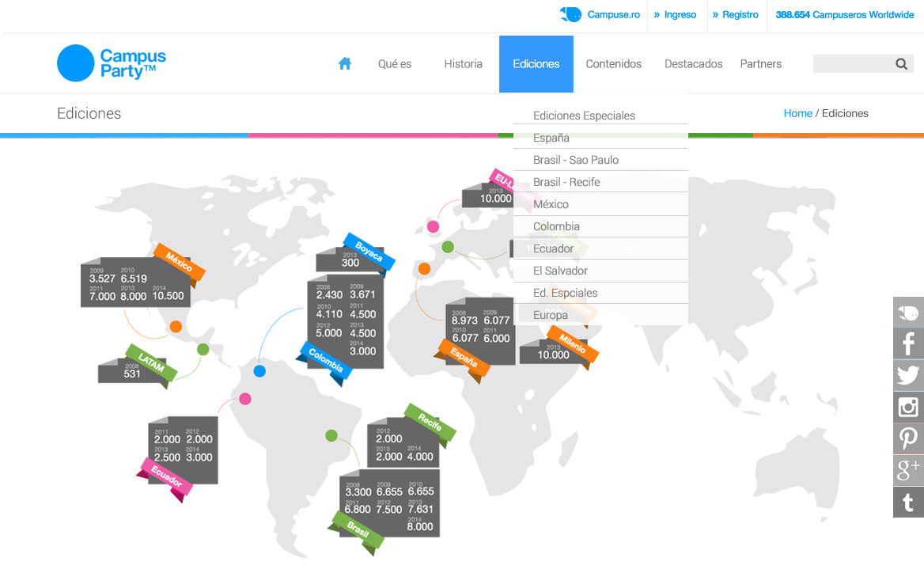924x569 pixels.
Task: Click the green map dot near LATAM
Action: 203,350
